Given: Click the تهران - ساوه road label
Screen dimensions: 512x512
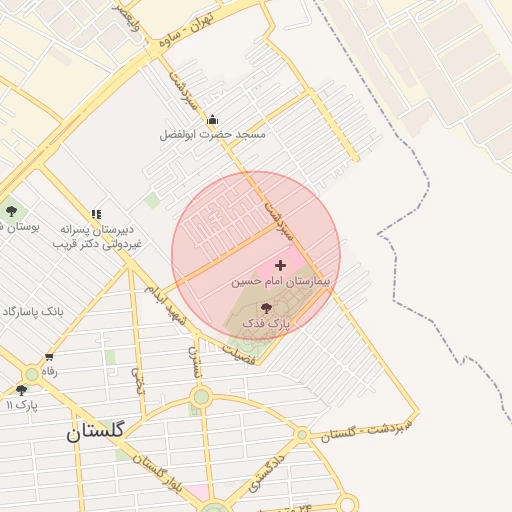Looking at the screenshot, I should point(185,31).
